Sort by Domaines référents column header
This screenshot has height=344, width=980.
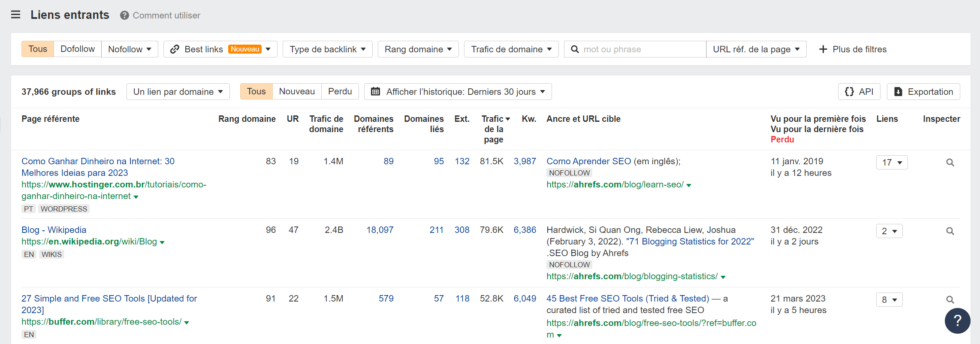point(374,124)
